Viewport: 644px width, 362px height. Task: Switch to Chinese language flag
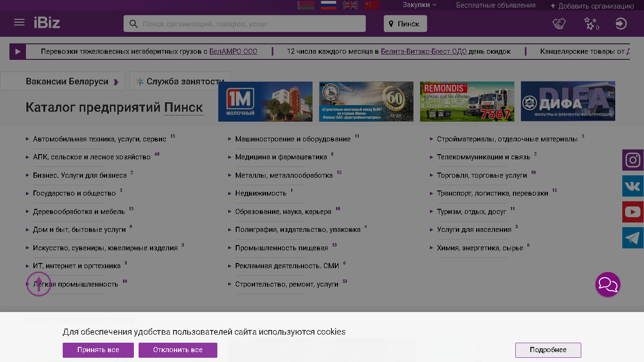(x=372, y=5)
